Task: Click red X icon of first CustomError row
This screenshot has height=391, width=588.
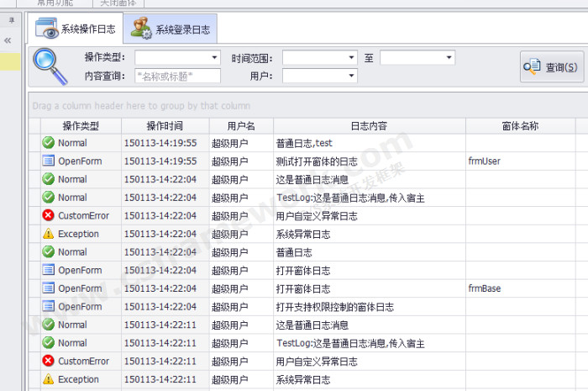Action: point(49,216)
